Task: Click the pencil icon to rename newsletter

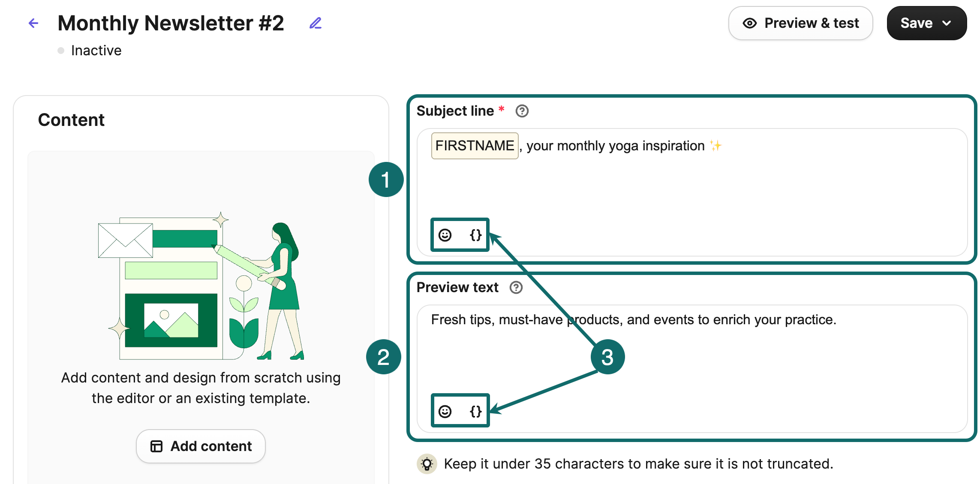Action: click(316, 23)
